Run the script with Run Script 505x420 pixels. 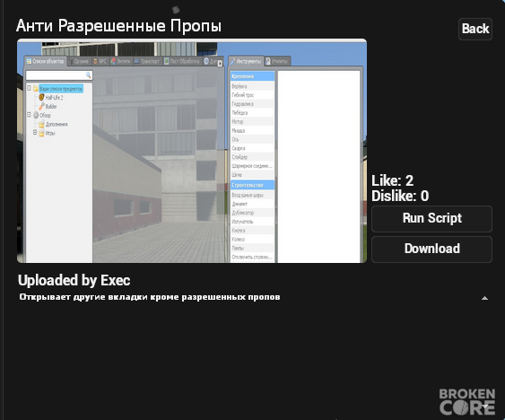tap(431, 219)
